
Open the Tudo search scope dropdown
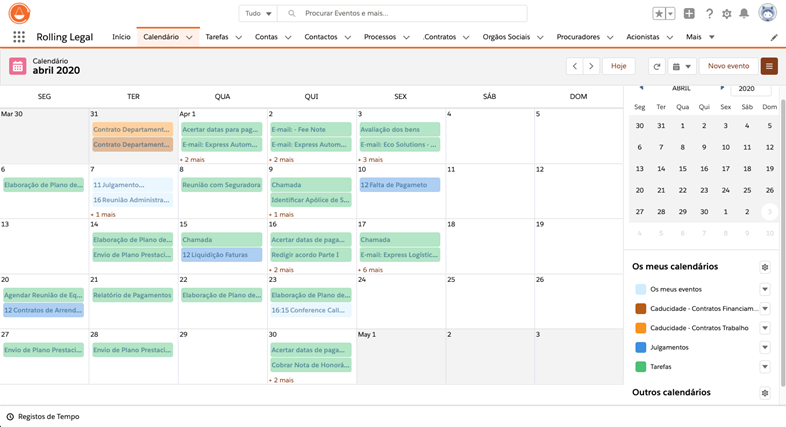tap(258, 14)
